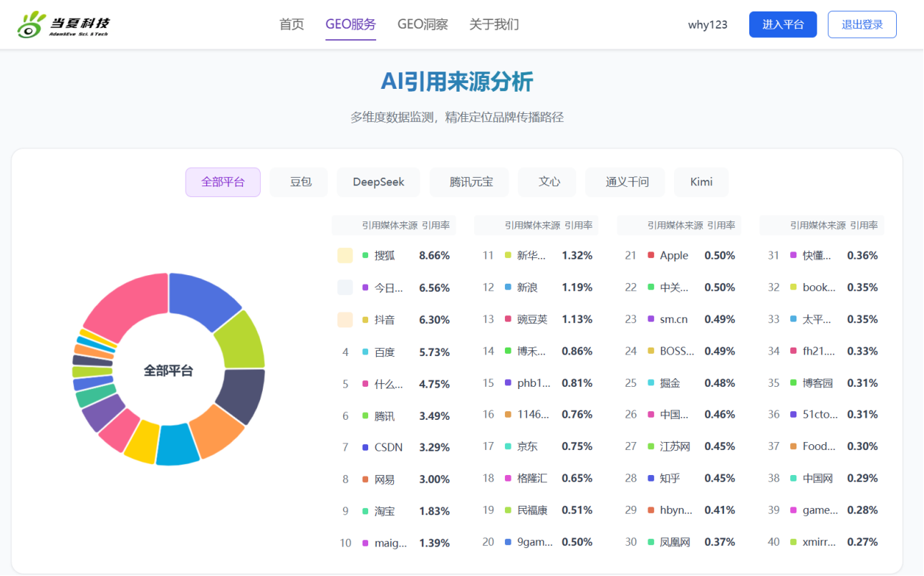924x576 pixels.
Task: Click the 当夏科技 logo icon
Action: 32,25
